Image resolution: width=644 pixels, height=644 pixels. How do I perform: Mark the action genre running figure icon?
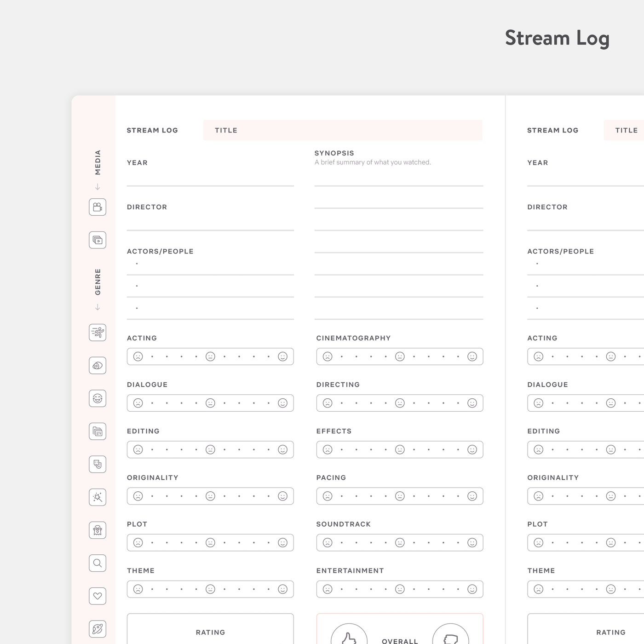point(98,332)
